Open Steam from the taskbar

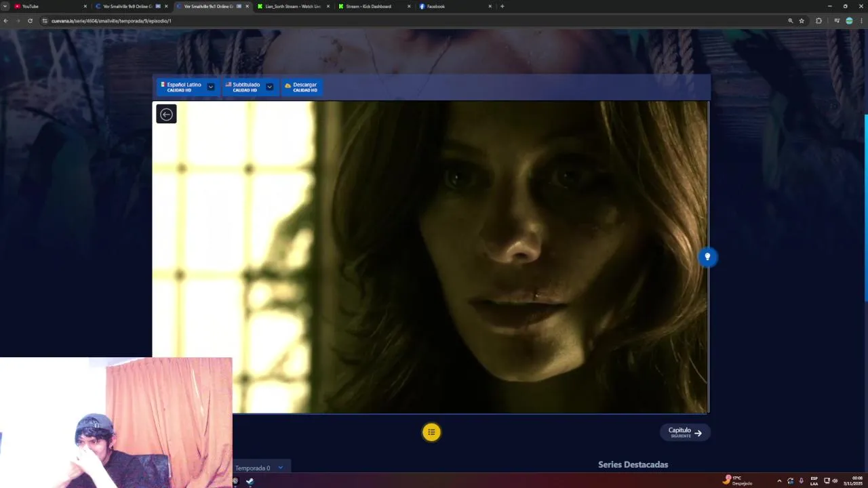point(250,481)
